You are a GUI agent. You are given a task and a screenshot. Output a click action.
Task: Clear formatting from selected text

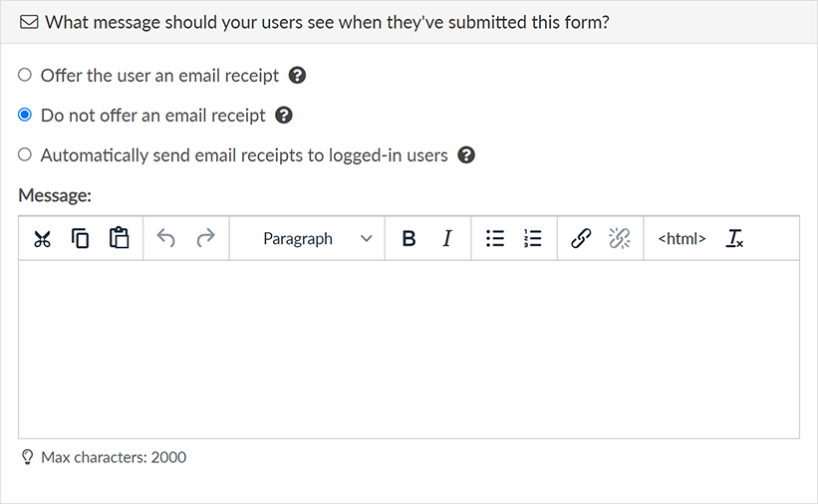pyautogui.click(x=734, y=239)
